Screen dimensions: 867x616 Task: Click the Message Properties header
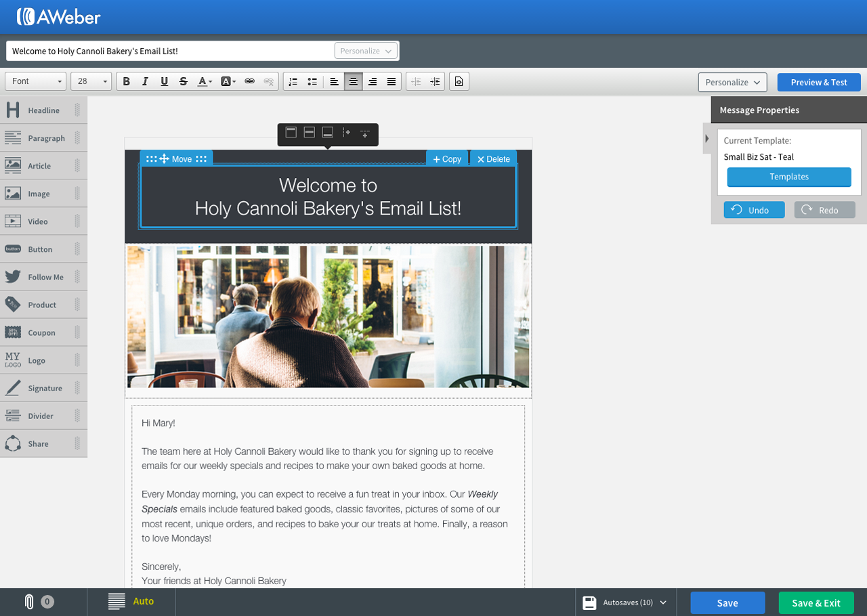pos(789,110)
